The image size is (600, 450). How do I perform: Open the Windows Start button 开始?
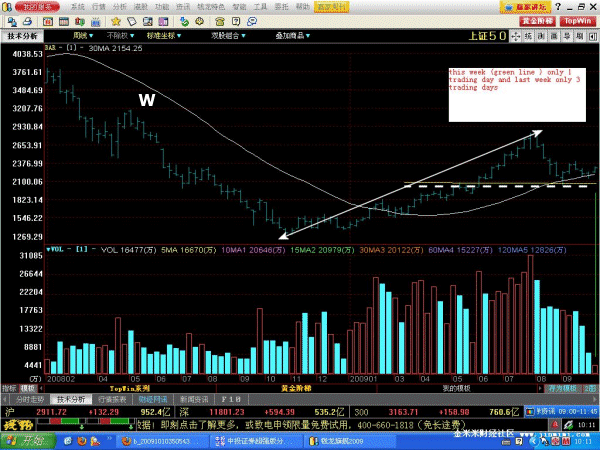tap(27, 441)
